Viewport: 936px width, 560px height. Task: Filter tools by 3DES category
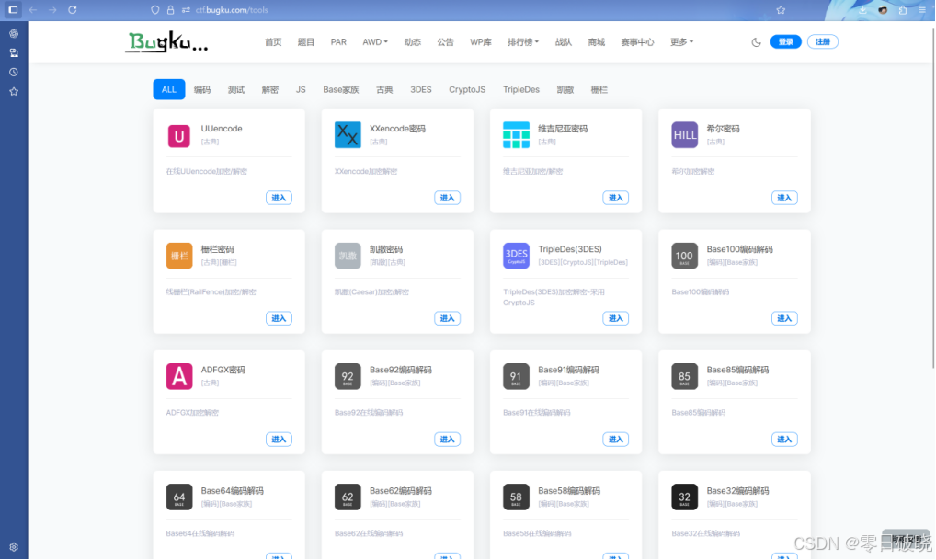pyautogui.click(x=421, y=89)
